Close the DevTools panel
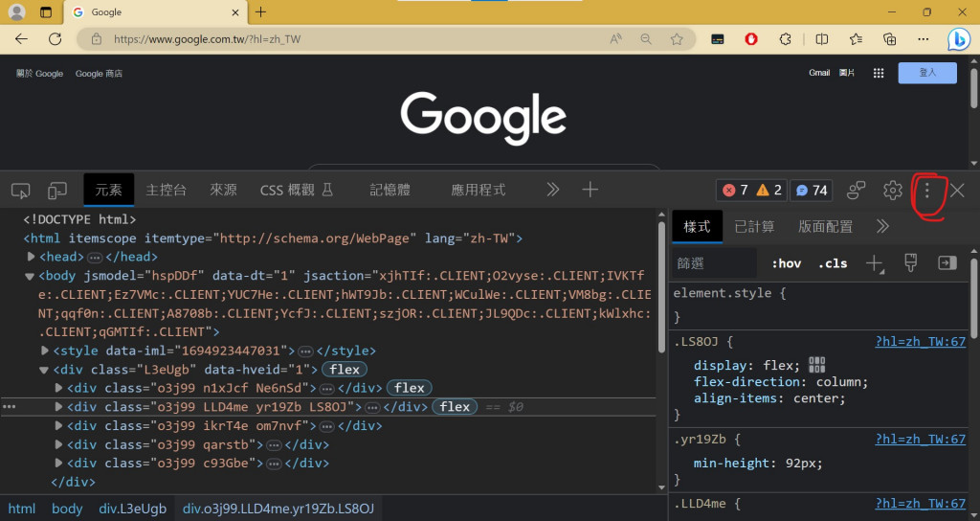 (957, 191)
